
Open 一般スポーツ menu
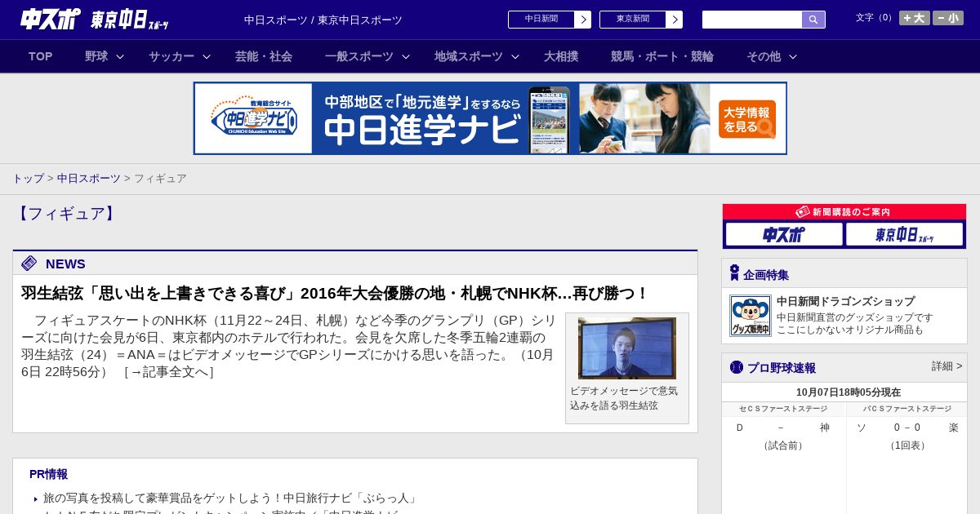coord(359,56)
